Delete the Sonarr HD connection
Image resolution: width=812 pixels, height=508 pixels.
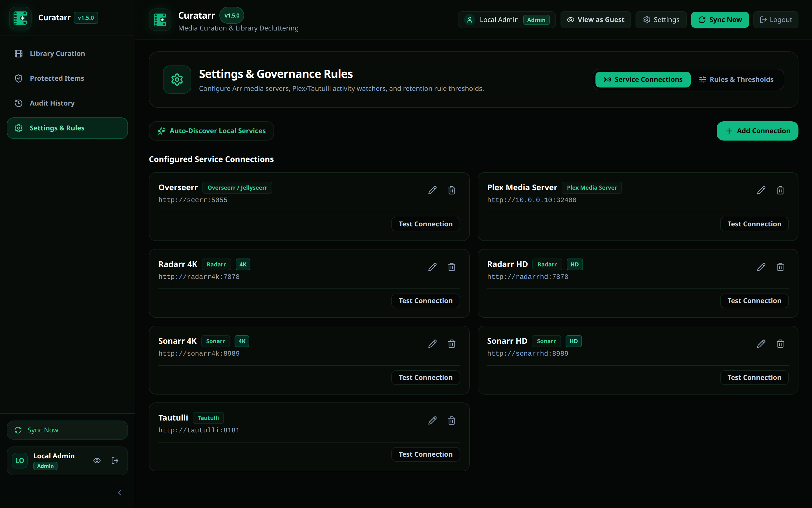tap(780, 344)
